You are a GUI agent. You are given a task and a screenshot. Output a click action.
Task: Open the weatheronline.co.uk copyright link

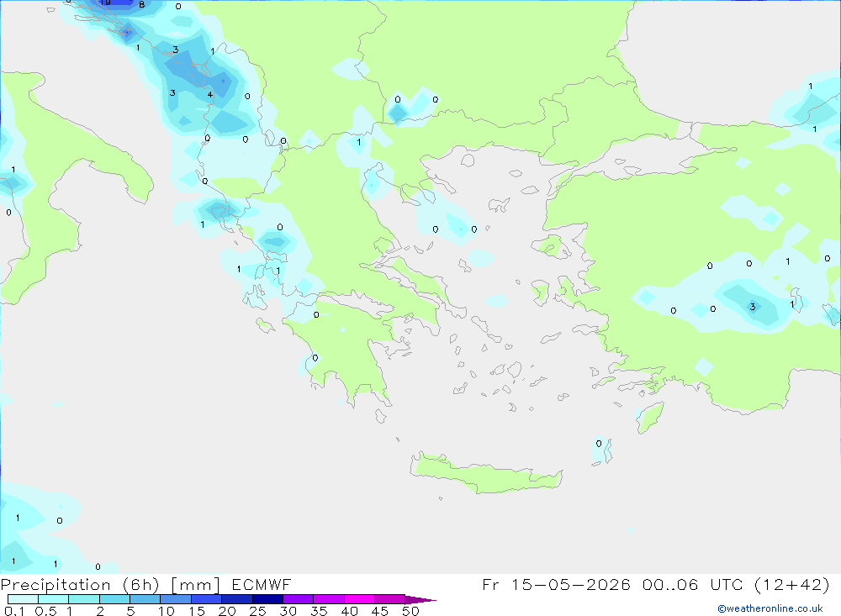tap(770, 608)
